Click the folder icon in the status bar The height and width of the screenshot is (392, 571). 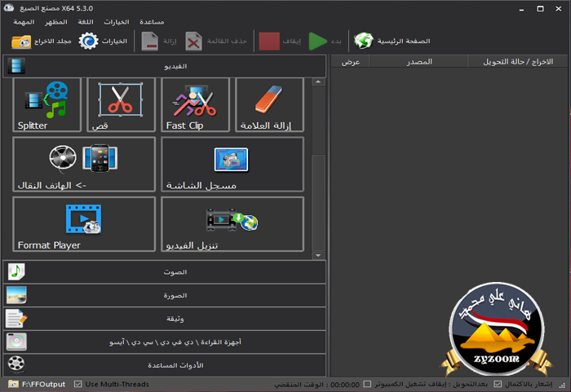pos(14,384)
